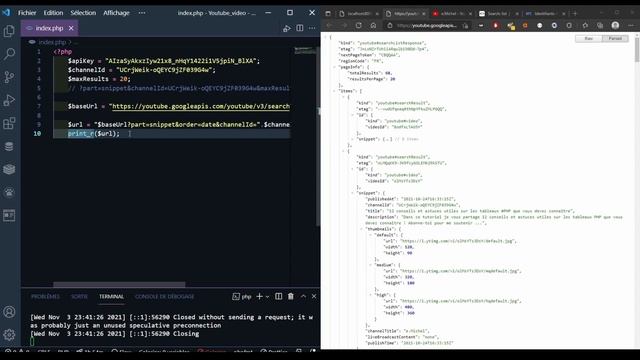Screen dimensions: 640x360
Task: Open editor More Actions ellipsis
Action: pos(312,28)
